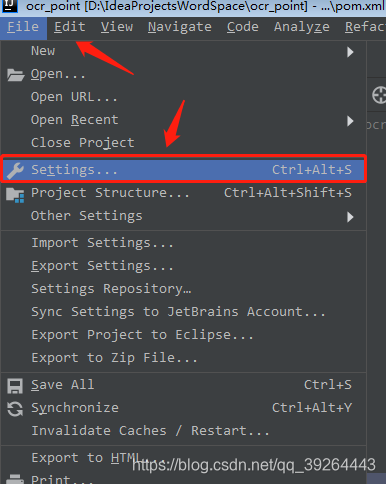The image size is (386, 484).
Task: Click the Print printer icon
Action: coord(15,479)
